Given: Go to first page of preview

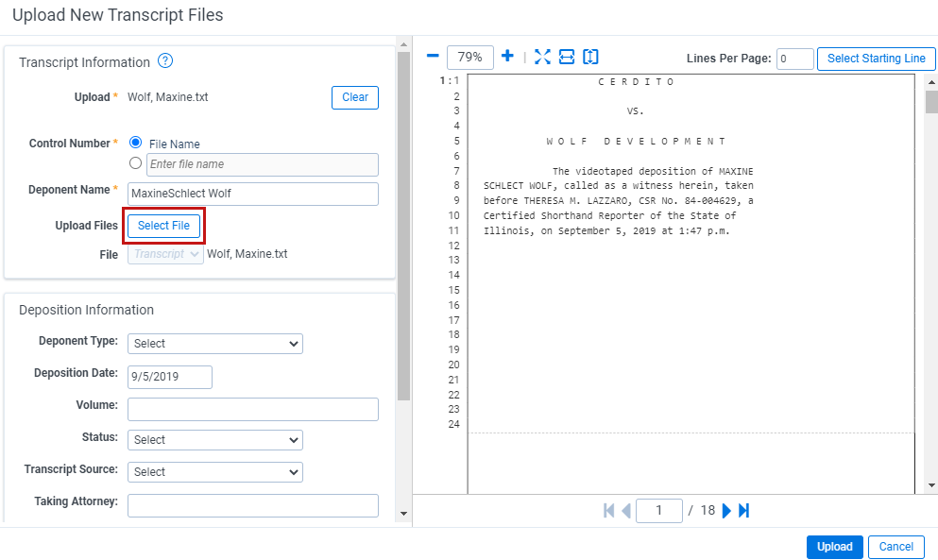Looking at the screenshot, I should pos(609,510).
